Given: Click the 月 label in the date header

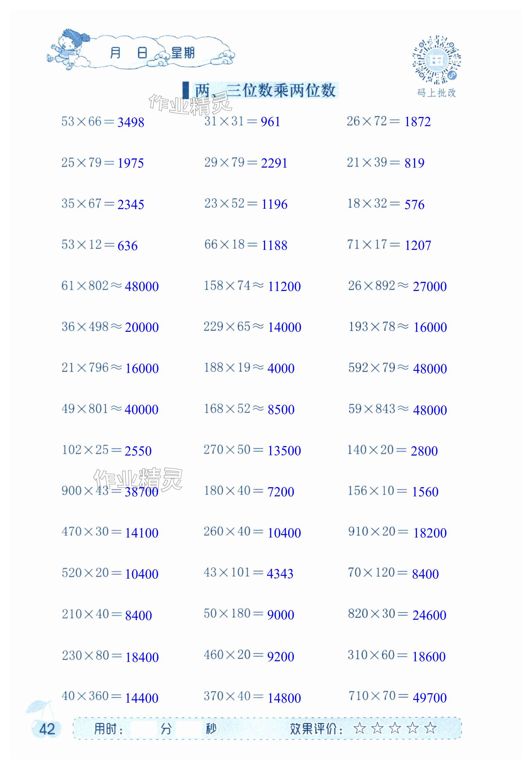Looking at the screenshot, I should click(115, 53).
